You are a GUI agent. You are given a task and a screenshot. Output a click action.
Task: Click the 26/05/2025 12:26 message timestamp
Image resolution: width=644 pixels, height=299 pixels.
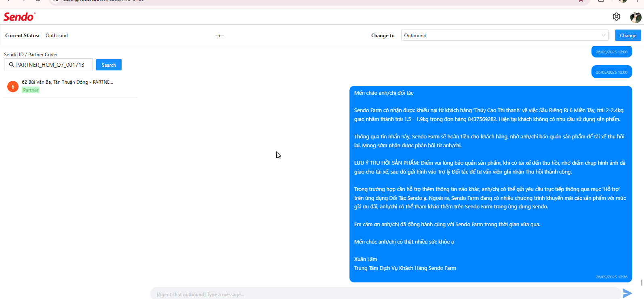pyautogui.click(x=612, y=277)
